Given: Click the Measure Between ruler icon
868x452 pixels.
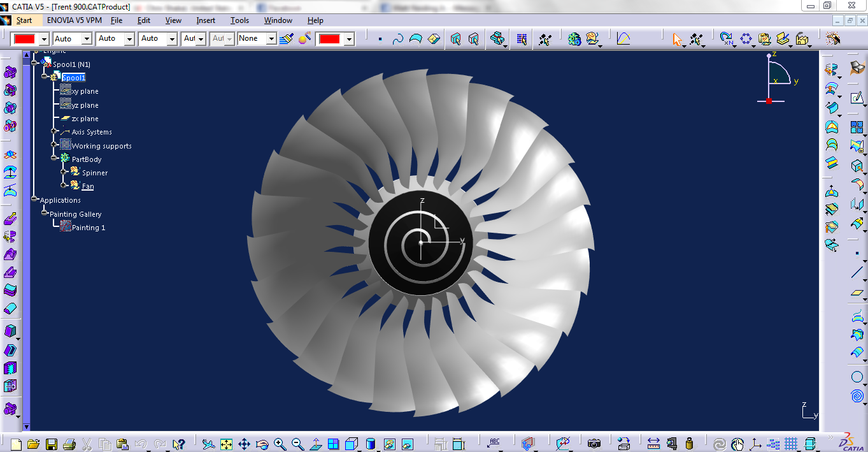Looking at the screenshot, I should point(653,444).
